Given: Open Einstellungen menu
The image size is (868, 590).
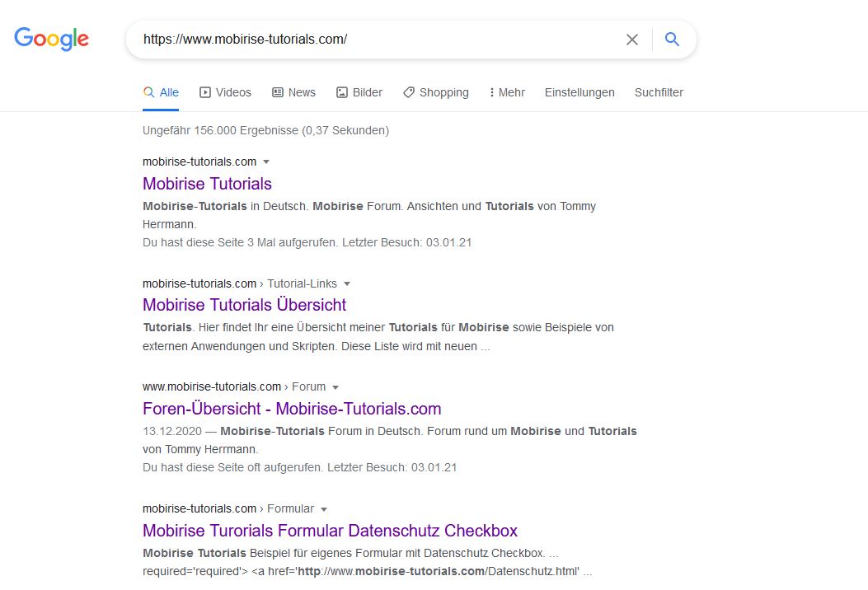Looking at the screenshot, I should point(579,92).
